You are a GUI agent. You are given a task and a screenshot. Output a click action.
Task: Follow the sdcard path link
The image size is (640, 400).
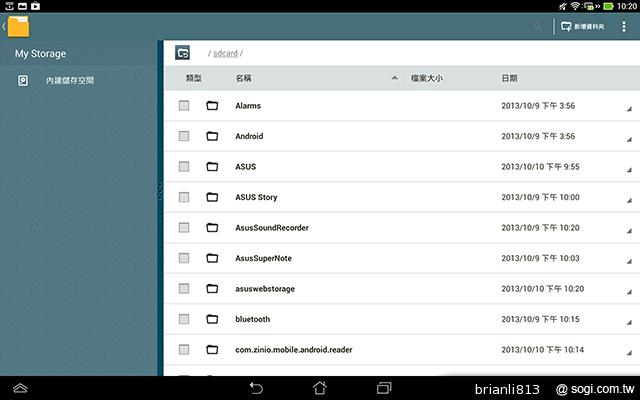coord(225,53)
